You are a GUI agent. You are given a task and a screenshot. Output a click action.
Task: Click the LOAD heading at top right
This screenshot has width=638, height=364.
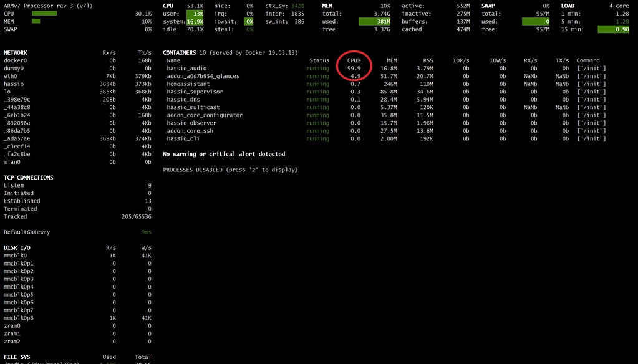(568, 6)
